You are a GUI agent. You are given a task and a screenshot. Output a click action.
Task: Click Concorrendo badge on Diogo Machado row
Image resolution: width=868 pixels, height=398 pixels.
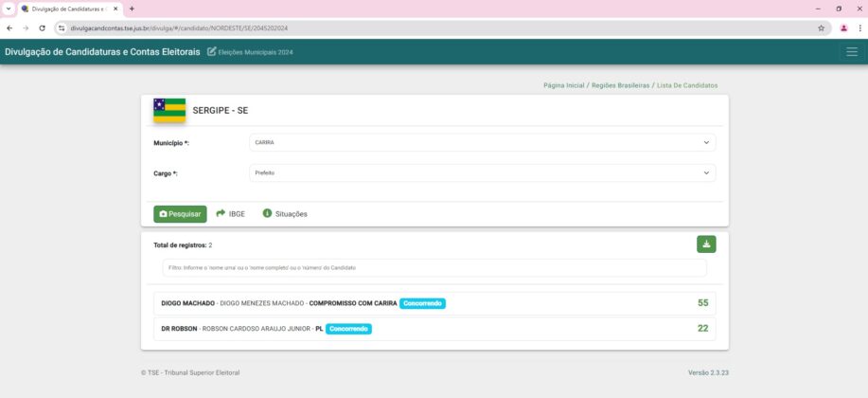tap(422, 303)
